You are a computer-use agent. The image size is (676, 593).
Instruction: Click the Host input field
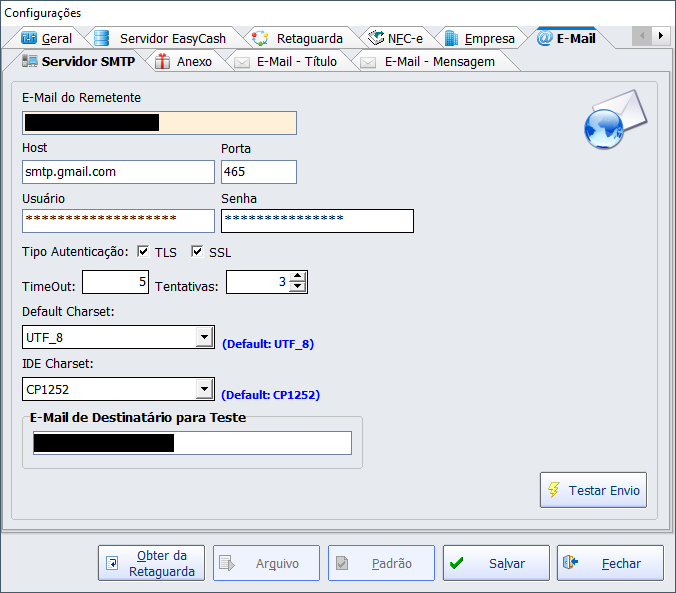[x=118, y=172]
